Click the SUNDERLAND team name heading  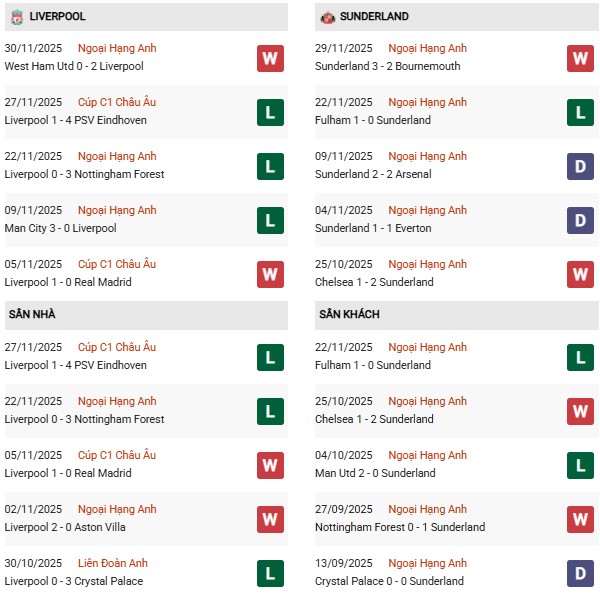(374, 17)
